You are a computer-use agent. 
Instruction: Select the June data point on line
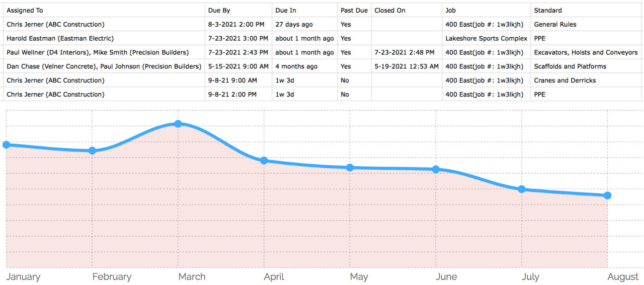pos(436,170)
